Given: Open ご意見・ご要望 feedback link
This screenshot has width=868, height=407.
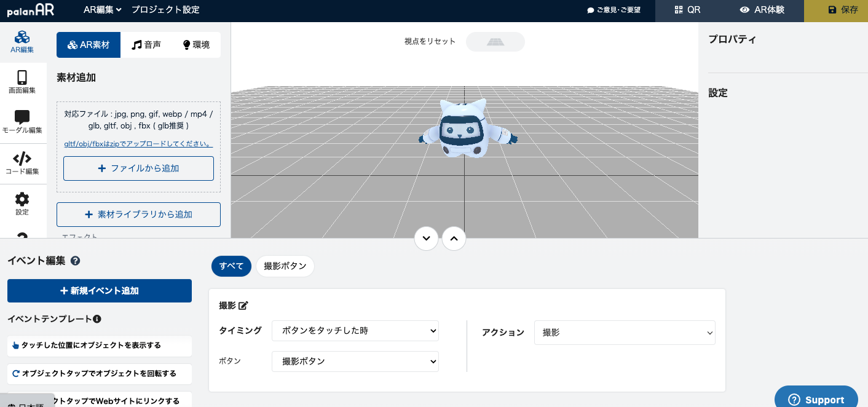Looking at the screenshot, I should [x=614, y=10].
